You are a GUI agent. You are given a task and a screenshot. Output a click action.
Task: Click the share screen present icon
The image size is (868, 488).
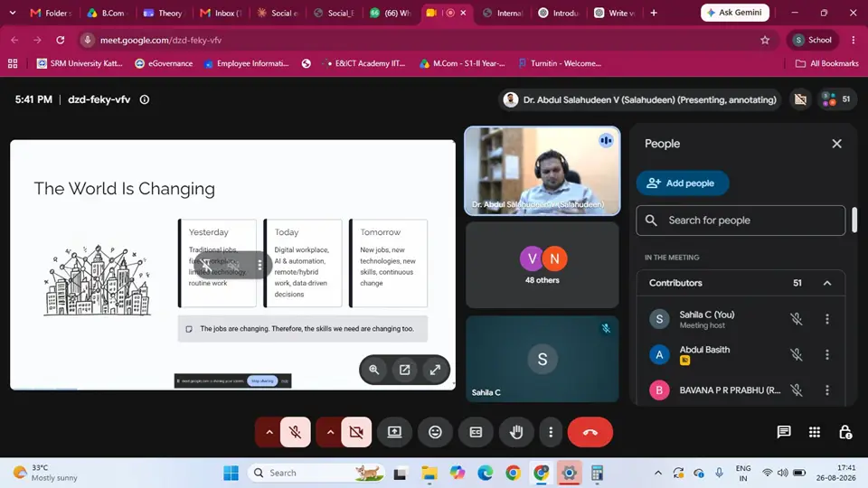pos(394,432)
